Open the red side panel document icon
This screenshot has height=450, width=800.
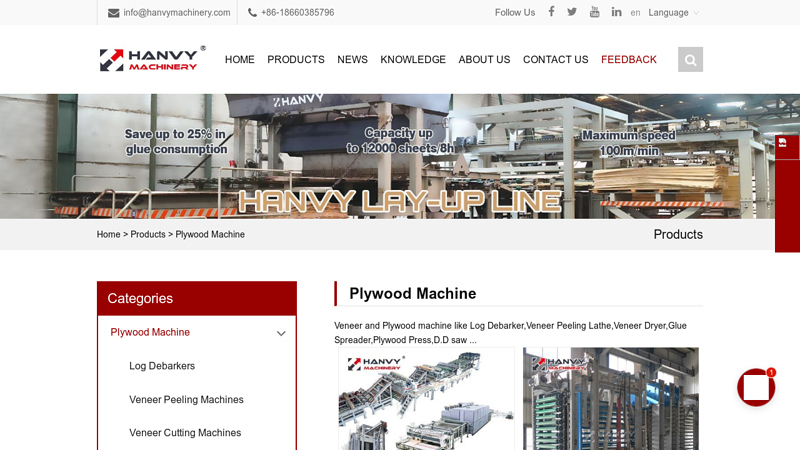pyautogui.click(x=783, y=143)
